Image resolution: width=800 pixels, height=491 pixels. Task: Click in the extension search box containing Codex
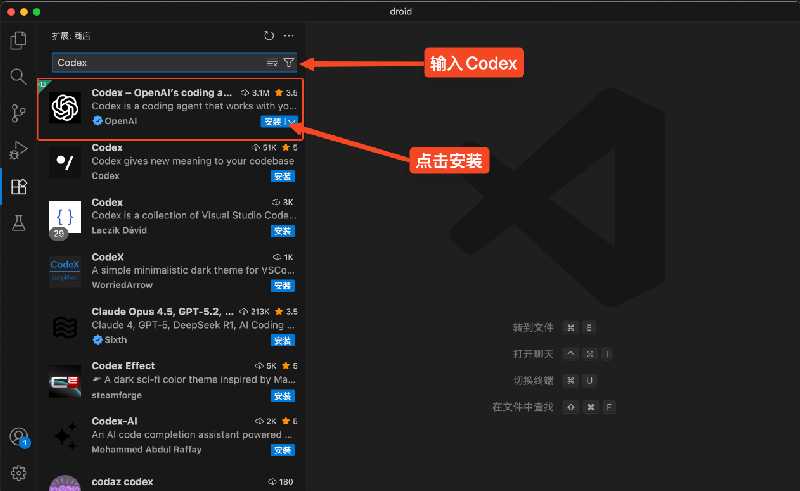pyautogui.click(x=150, y=63)
